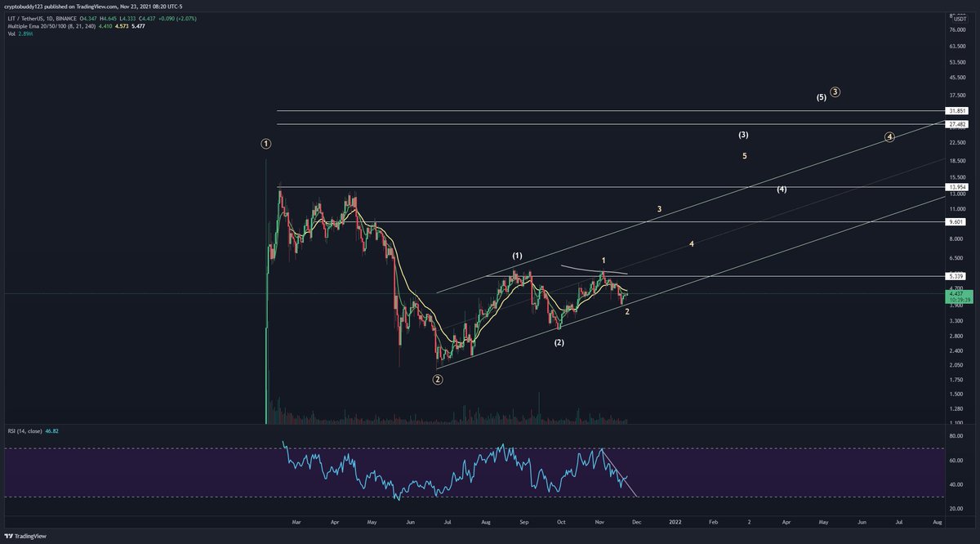Click the white (4) wave label
Screen dimensions: 980x544
click(x=782, y=190)
